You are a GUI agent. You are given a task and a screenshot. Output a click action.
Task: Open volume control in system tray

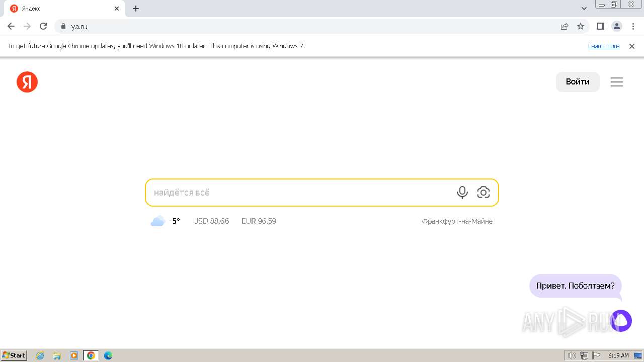point(572,355)
